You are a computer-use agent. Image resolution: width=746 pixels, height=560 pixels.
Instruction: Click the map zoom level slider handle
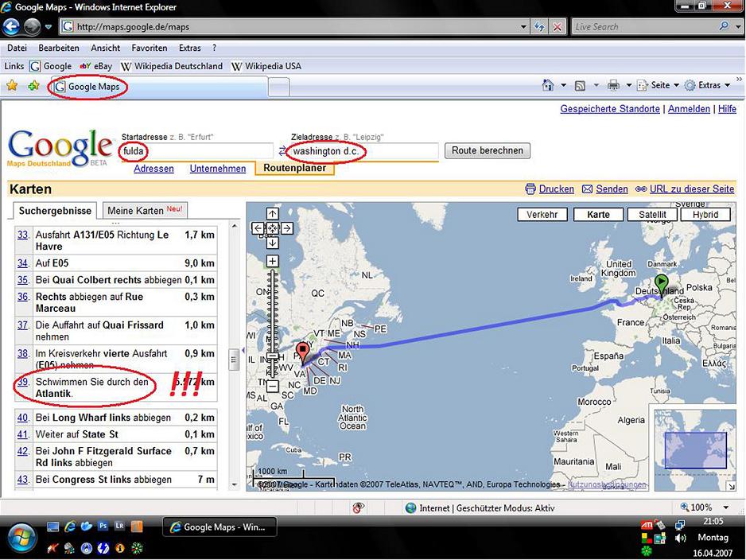coord(273,356)
